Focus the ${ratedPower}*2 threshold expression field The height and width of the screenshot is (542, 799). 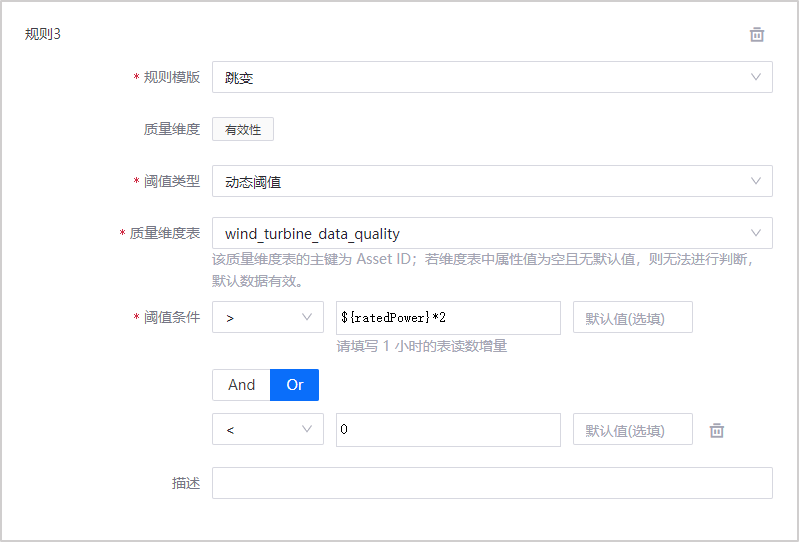coord(448,318)
